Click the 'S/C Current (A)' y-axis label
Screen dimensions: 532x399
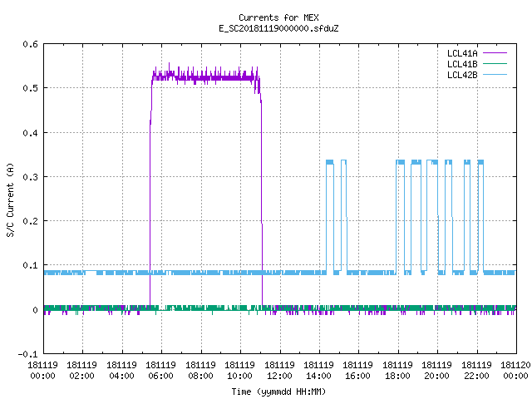pyautogui.click(x=11, y=200)
